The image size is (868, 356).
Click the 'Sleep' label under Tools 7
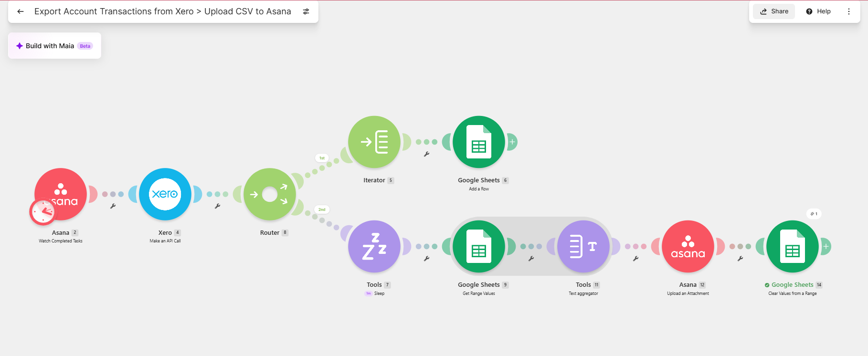[x=379, y=293]
